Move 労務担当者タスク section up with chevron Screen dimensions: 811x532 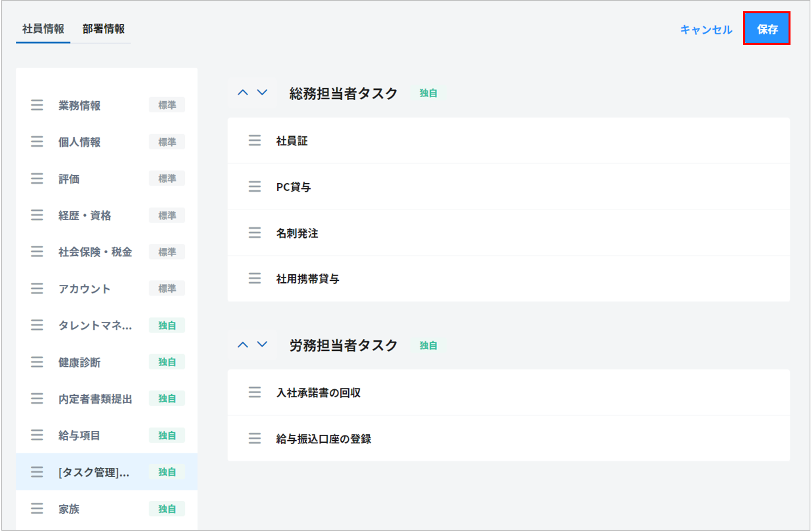click(x=243, y=344)
